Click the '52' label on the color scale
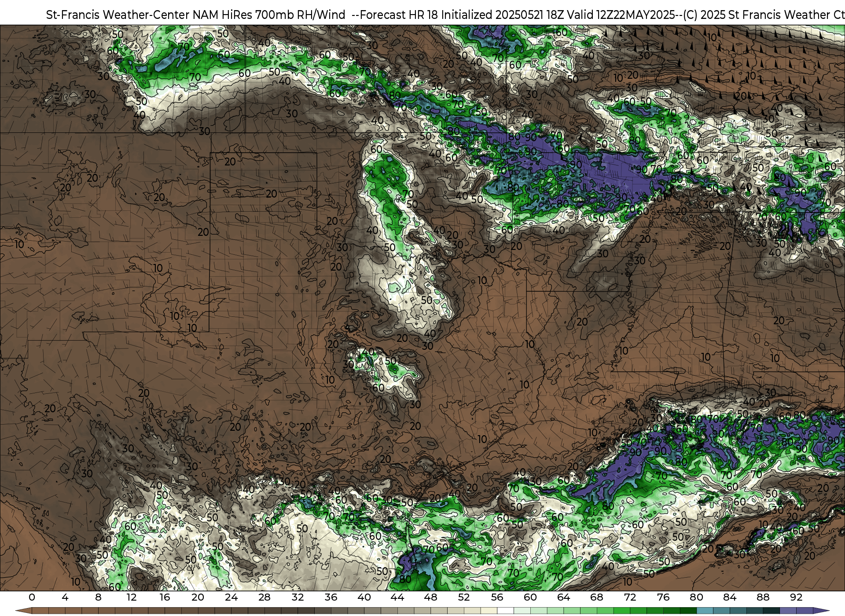Image resolution: width=845 pixels, height=616 pixels. pyautogui.click(x=464, y=597)
